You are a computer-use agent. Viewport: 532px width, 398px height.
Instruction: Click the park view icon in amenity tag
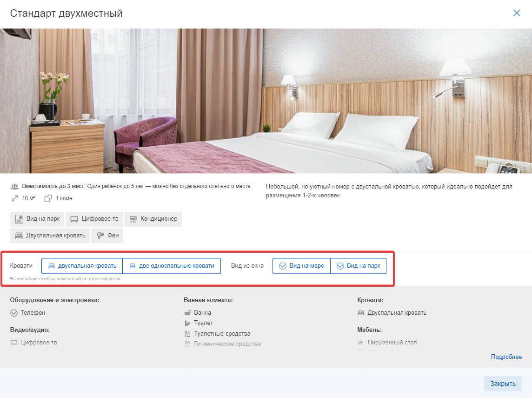(19, 219)
